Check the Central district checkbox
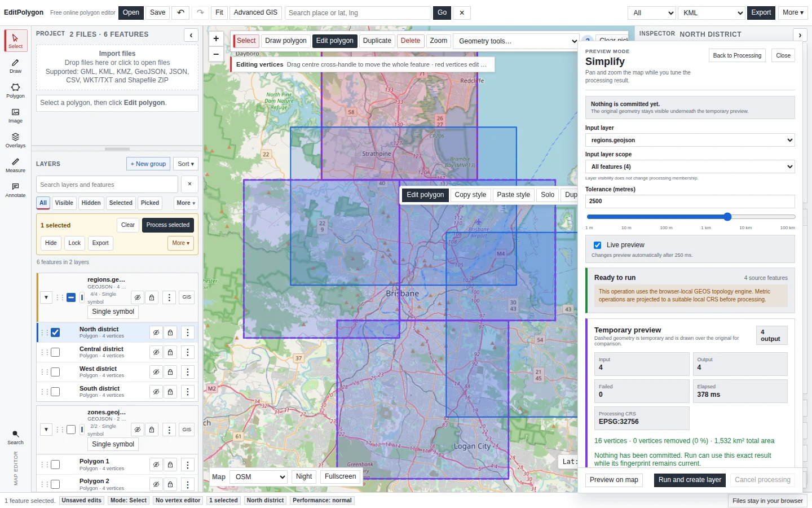 coord(55,352)
